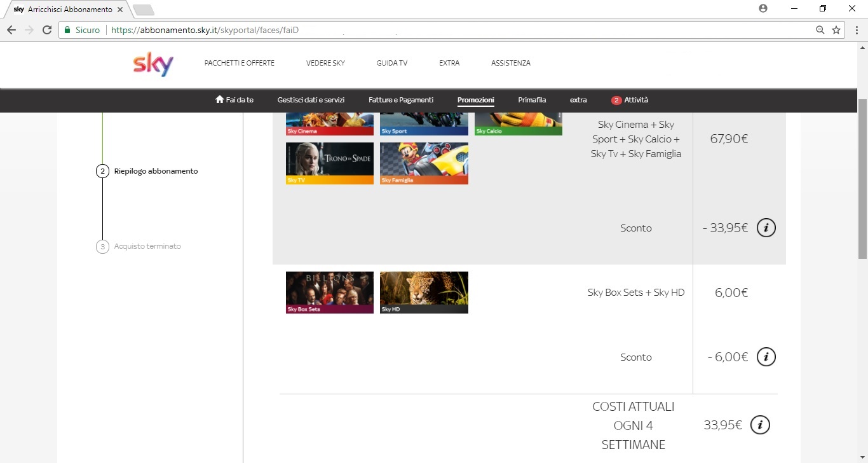Open Gestisci dati e servizi
This screenshot has height=463, width=868.
(x=311, y=100)
